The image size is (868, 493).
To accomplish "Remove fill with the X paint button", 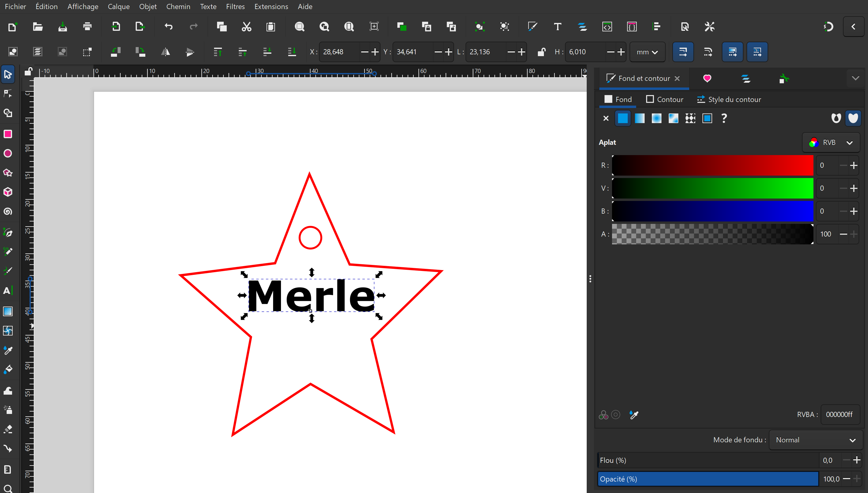I will pyautogui.click(x=606, y=118).
